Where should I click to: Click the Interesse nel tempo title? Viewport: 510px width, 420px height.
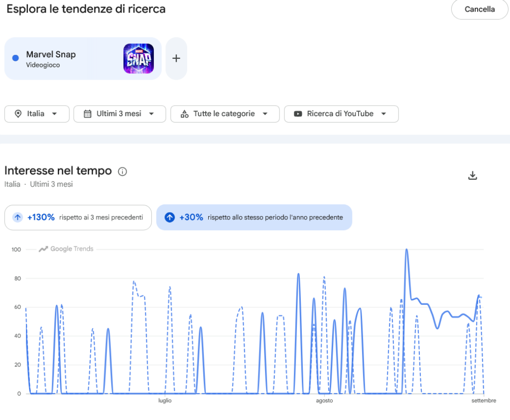coord(58,171)
